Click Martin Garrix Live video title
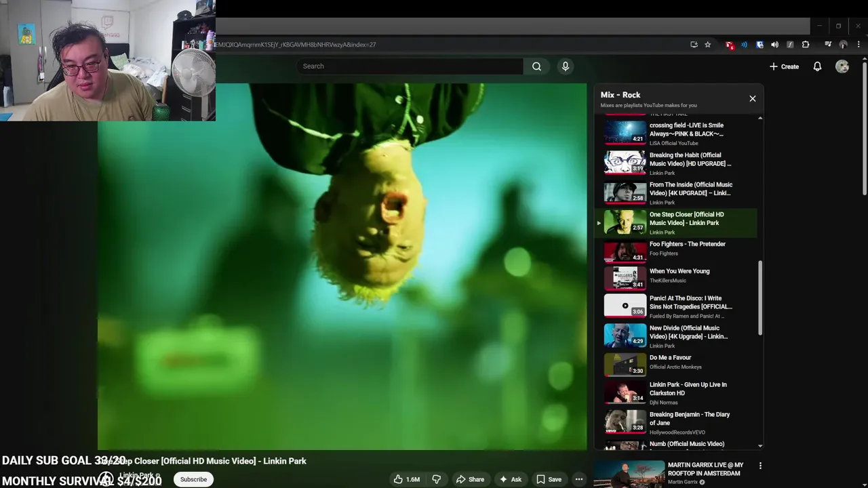Screen dimensions: 868x488 pos(705,469)
